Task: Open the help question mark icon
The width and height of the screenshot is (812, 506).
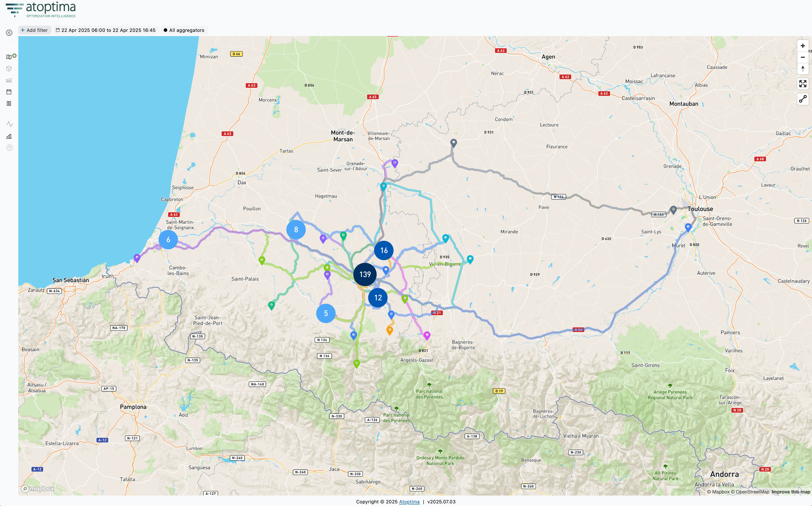Action: click(x=9, y=148)
